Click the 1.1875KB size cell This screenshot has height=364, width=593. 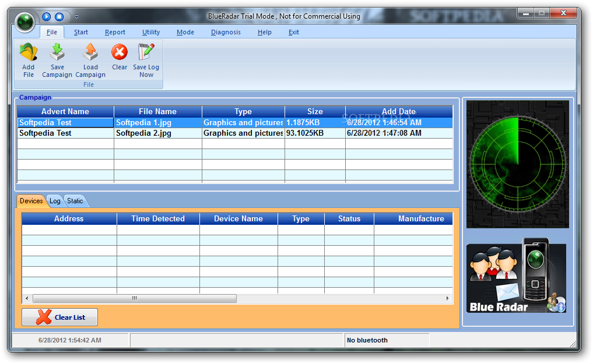click(315, 122)
